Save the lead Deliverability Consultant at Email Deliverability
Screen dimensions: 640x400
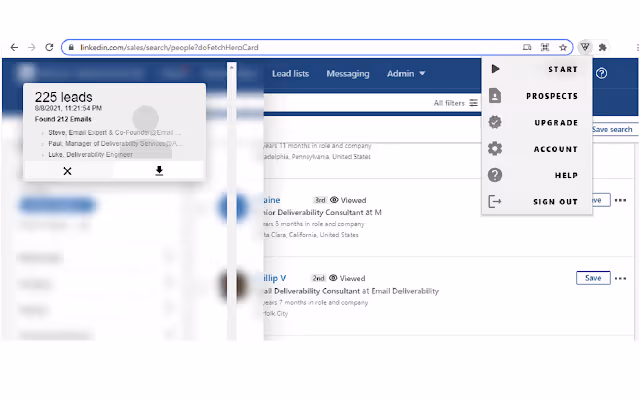point(593,278)
